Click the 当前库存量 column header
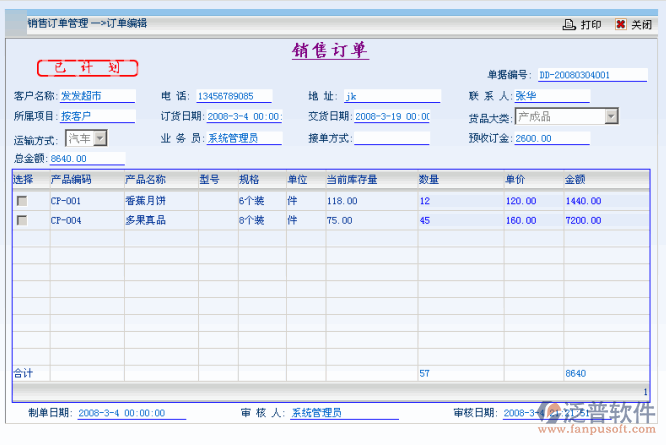The height and width of the screenshot is (445, 666). 351,180
